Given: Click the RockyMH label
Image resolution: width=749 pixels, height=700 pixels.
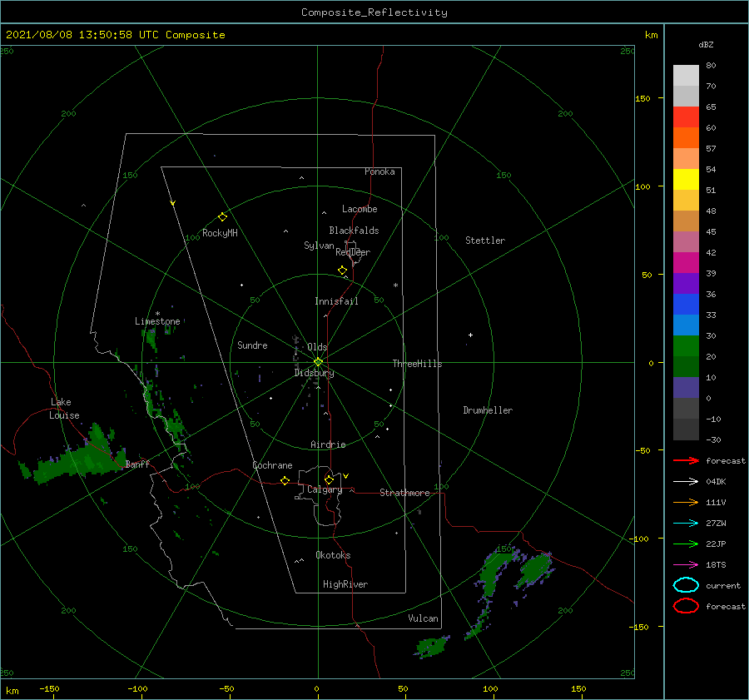Looking at the screenshot, I should click(x=220, y=233).
